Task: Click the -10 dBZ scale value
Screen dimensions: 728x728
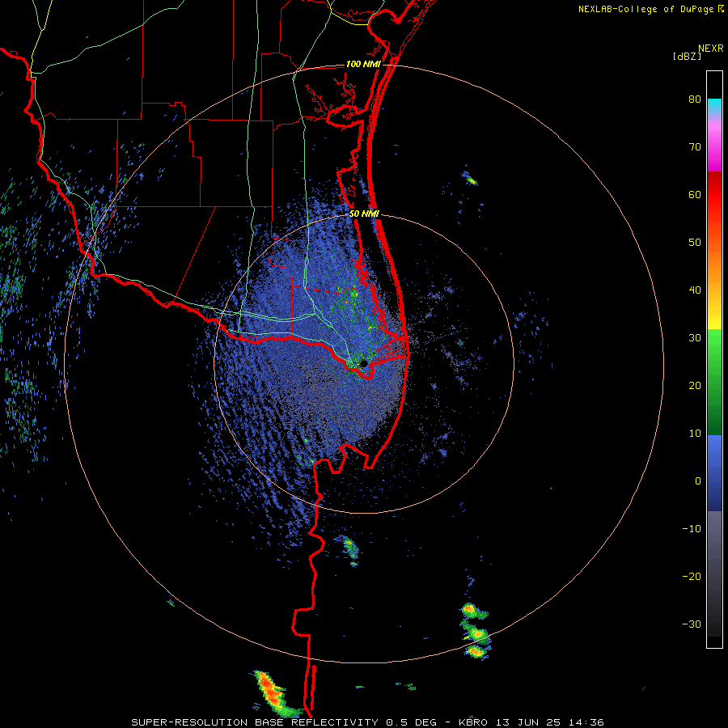Action: tap(692, 529)
